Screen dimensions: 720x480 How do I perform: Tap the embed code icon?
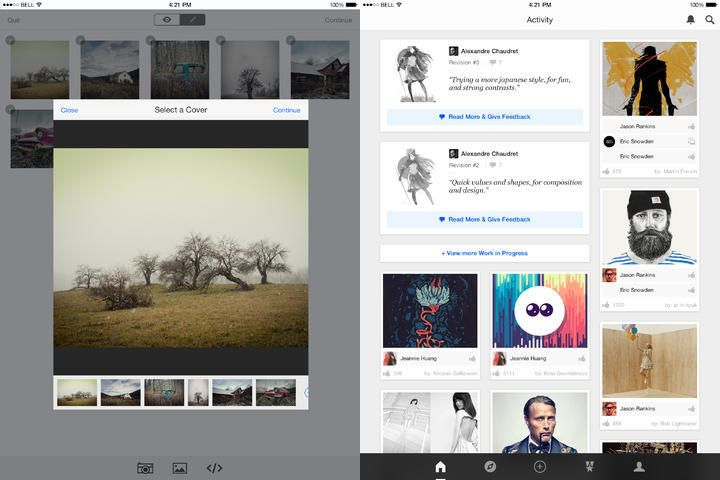(214, 468)
